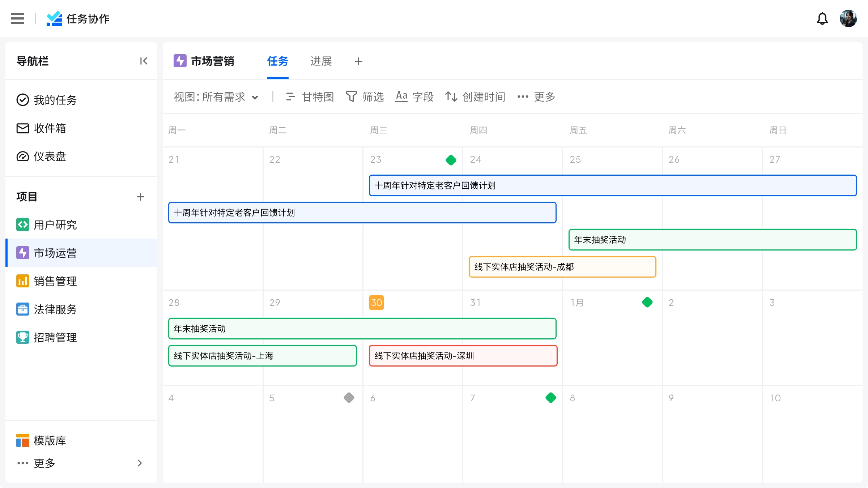
Task: Select the 招聘管理 trophy icon
Action: pyautogui.click(x=23, y=337)
